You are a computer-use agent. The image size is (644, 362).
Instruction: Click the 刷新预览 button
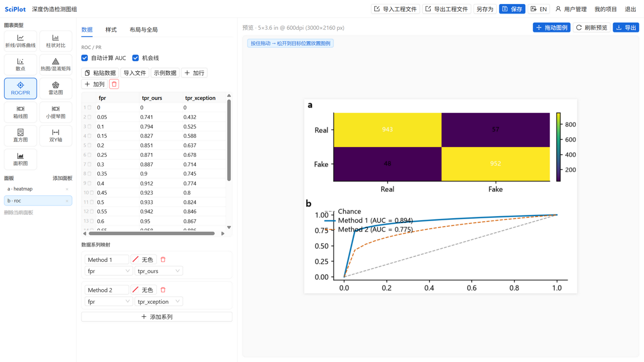point(592,27)
